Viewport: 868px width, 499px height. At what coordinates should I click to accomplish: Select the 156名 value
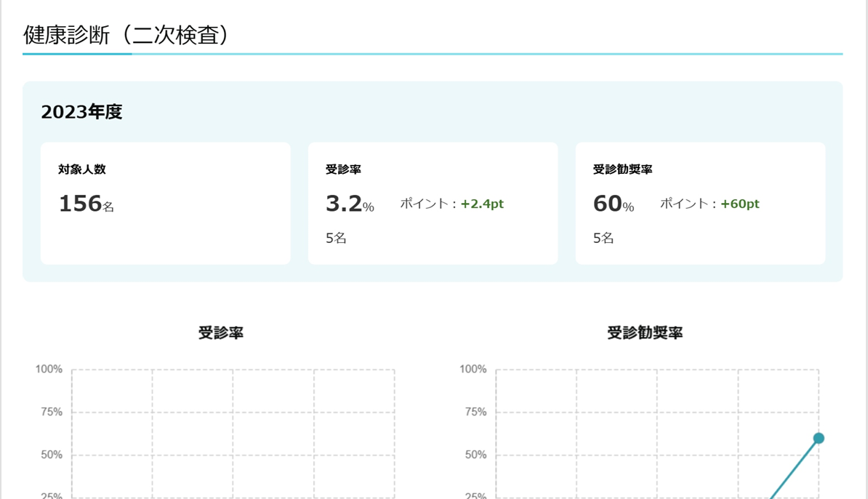click(x=87, y=204)
